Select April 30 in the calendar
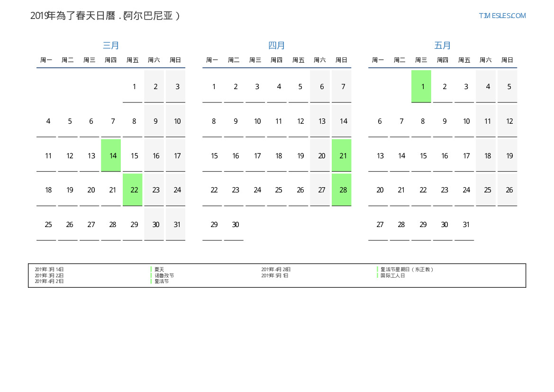 tap(234, 224)
